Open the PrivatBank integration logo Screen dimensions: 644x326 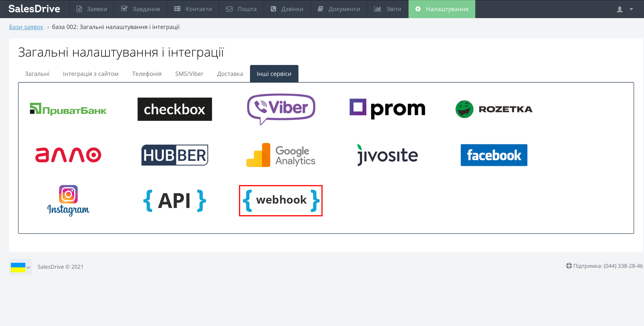point(68,109)
